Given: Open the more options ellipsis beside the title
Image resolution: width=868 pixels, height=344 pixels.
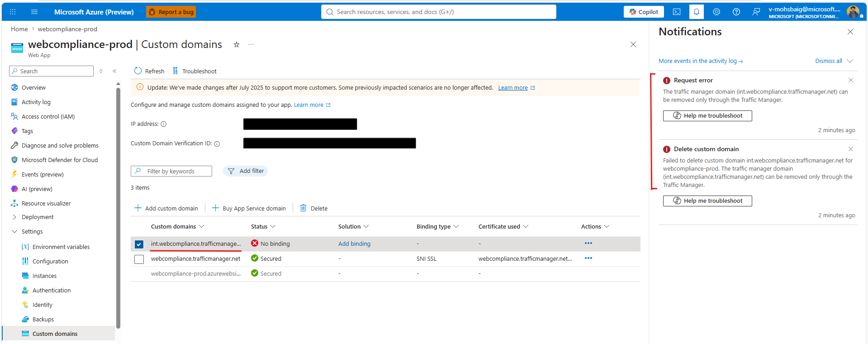Looking at the screenshot, I should coord(251,44).
